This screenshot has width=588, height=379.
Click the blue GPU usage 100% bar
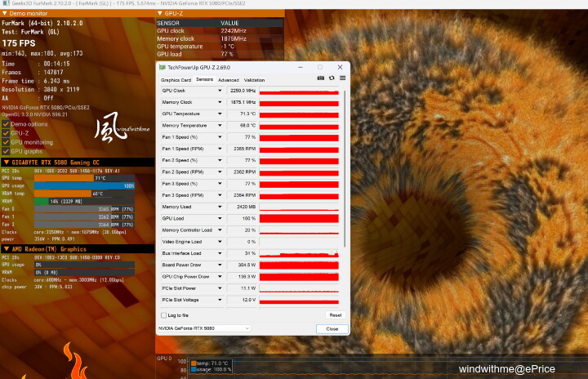pos(84,185)
